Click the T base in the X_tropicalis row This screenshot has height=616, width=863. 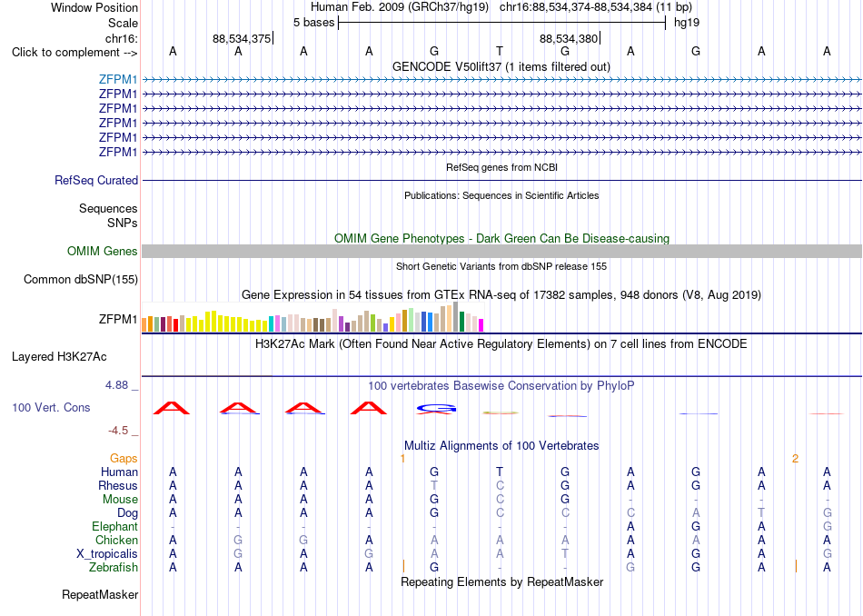coord(565,554)
